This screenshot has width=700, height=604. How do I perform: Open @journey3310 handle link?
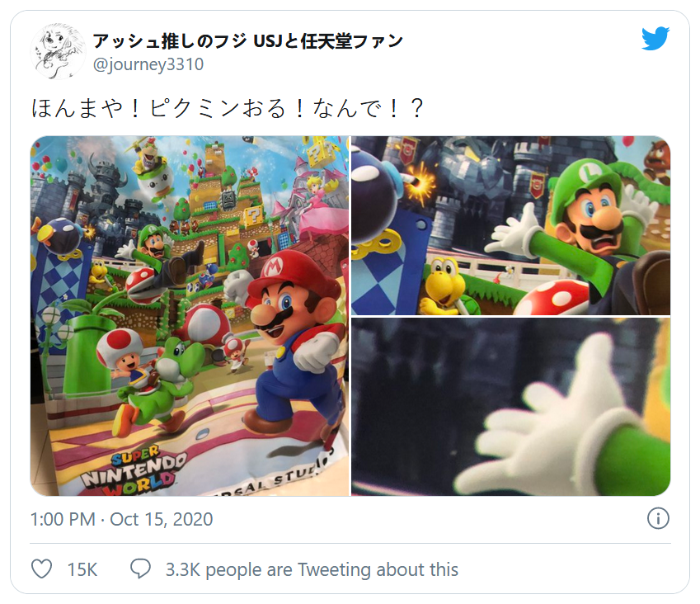tap(148, 64)
